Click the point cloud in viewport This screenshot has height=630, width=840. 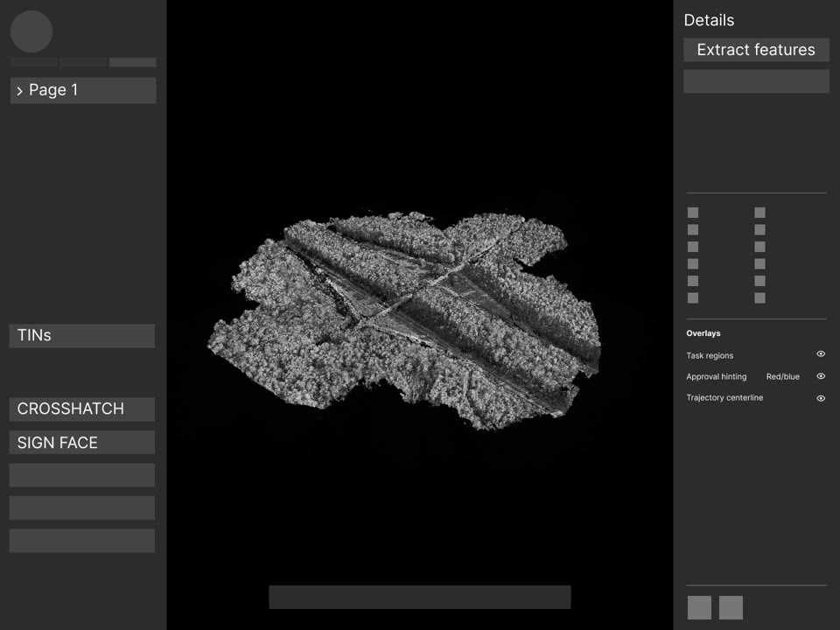(x=405, y=319)
